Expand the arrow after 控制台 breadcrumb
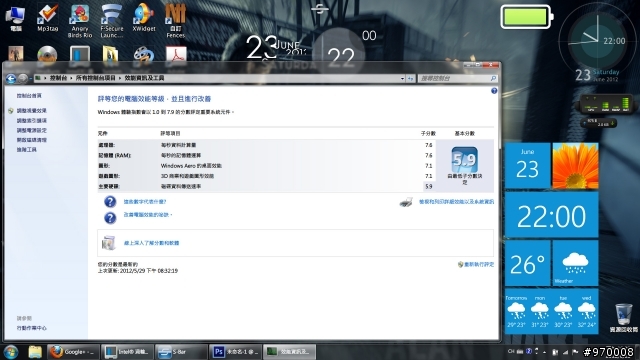This screenshot has width=640, height=360. tap(71, 78)
